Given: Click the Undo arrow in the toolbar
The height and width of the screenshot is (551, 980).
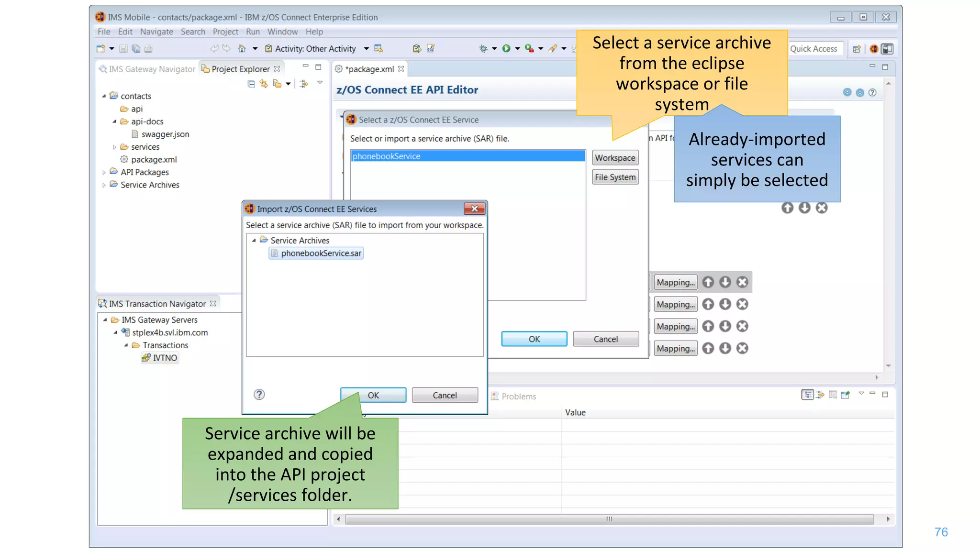Looking at the screenshot, I should pyautogui.click(x=214, y=48).
